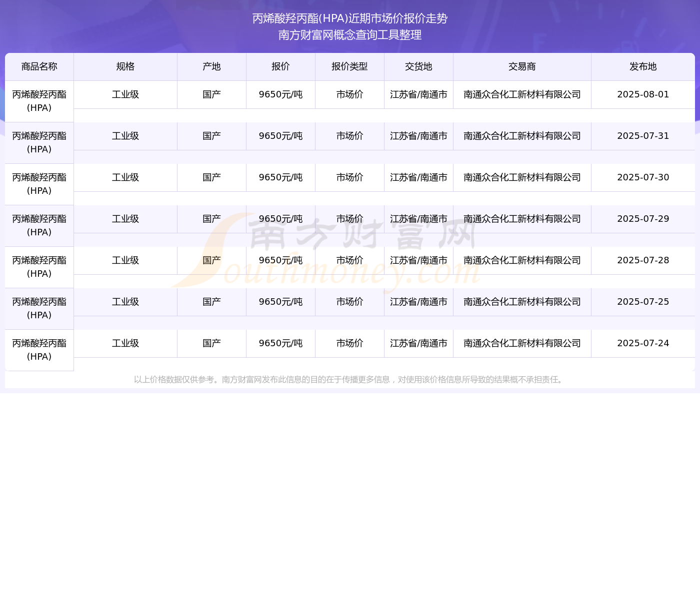This screenshot has height=602, width=700.
Task: Click the 9650元/吨 price in 2025-07-25 row
Action: pyautogui.click(x=281, y=302)
